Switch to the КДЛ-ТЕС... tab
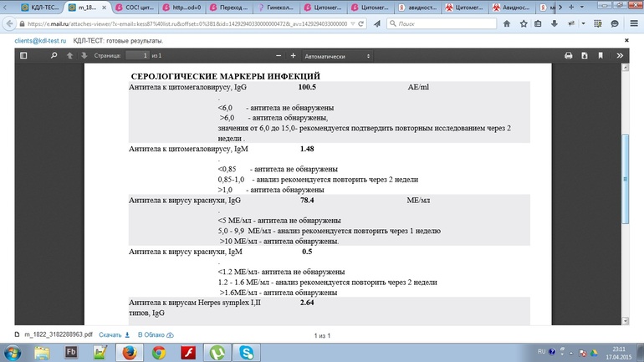The width and height of the screenshot is (644, 362). pos(40,8)
